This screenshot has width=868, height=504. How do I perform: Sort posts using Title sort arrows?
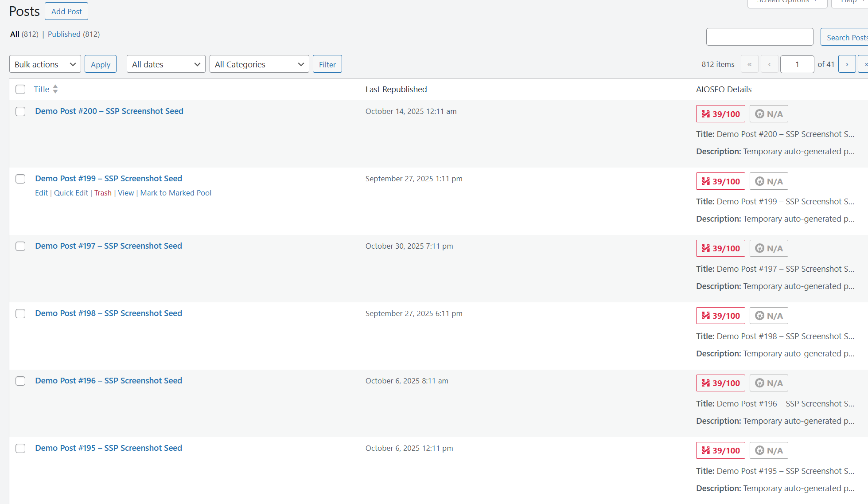coord(55,89)
